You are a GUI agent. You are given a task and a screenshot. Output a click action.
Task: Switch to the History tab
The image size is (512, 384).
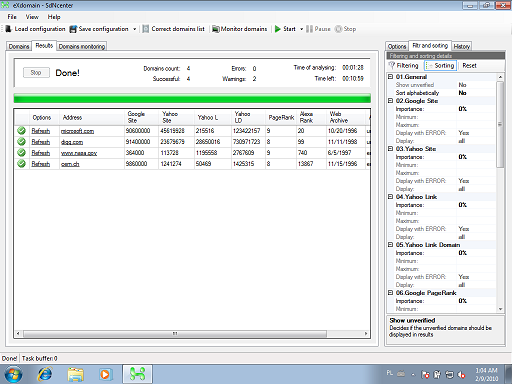[x=462, y=46]
